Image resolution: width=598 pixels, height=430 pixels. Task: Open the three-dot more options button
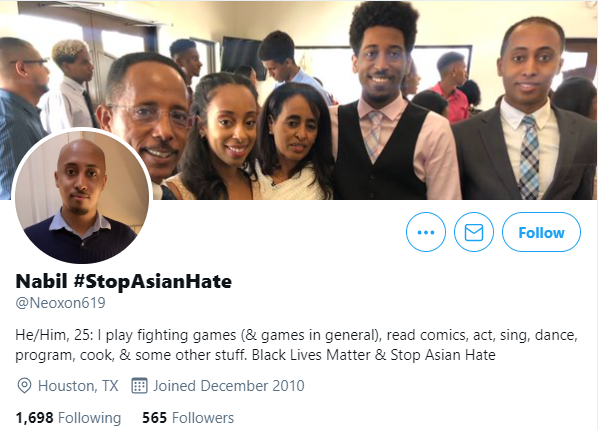coord(426,232)
